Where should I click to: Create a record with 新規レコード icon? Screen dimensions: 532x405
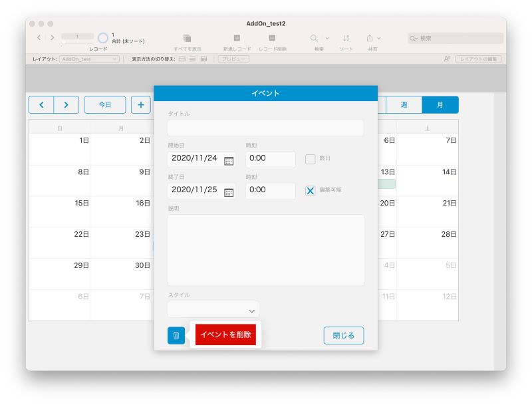(237, 38)
